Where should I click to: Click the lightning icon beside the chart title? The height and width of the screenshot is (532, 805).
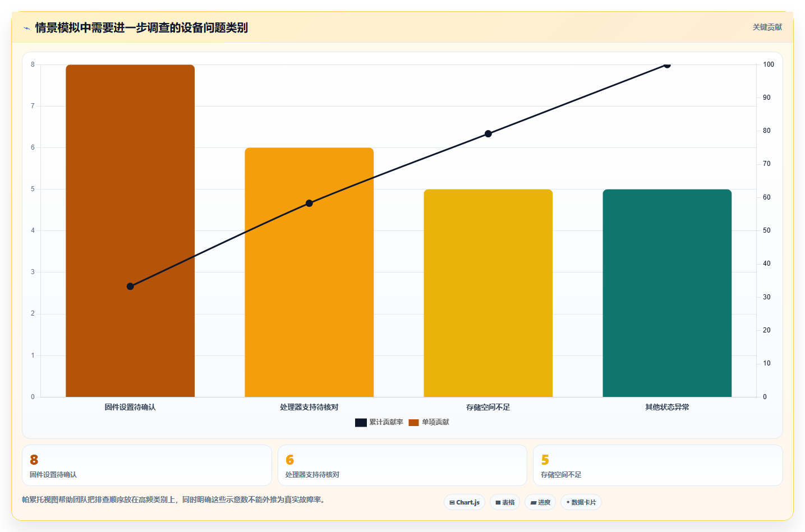coord(26,28)
